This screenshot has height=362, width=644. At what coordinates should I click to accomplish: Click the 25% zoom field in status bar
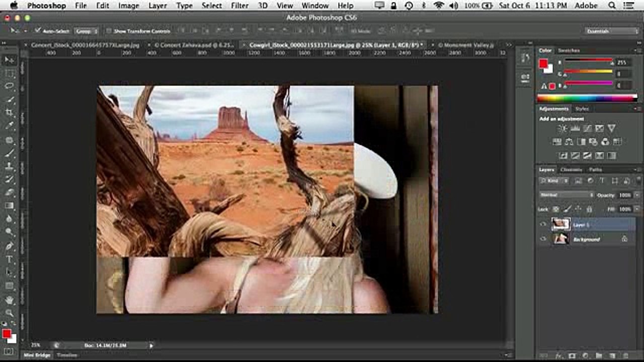pos(36,345)
